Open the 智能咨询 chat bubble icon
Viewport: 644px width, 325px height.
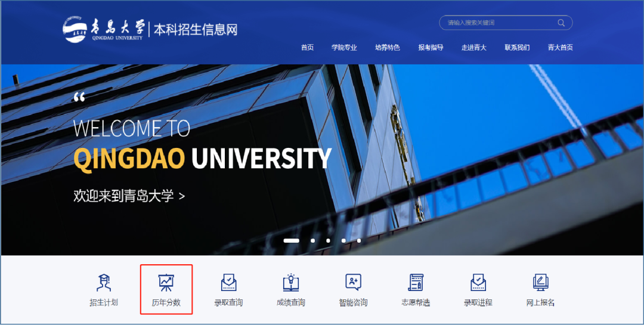(353, 283)
